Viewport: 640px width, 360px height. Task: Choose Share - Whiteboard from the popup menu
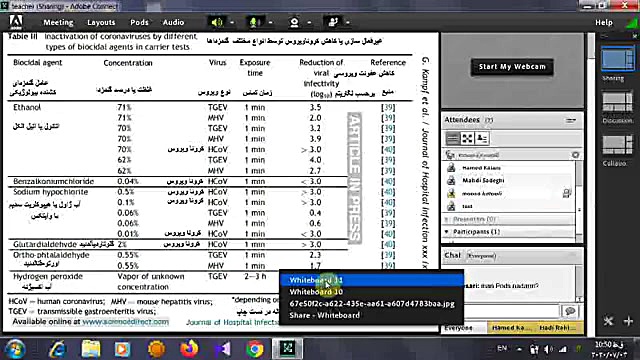coord(371,315)
